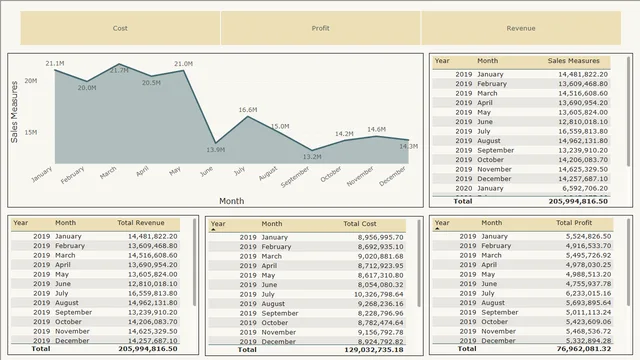Viewport: 640px width, 360px height.
Task: Select the 12,810,018.10 value in Total Revenue table
Action: pyautogui.click(x=153, y=284)
